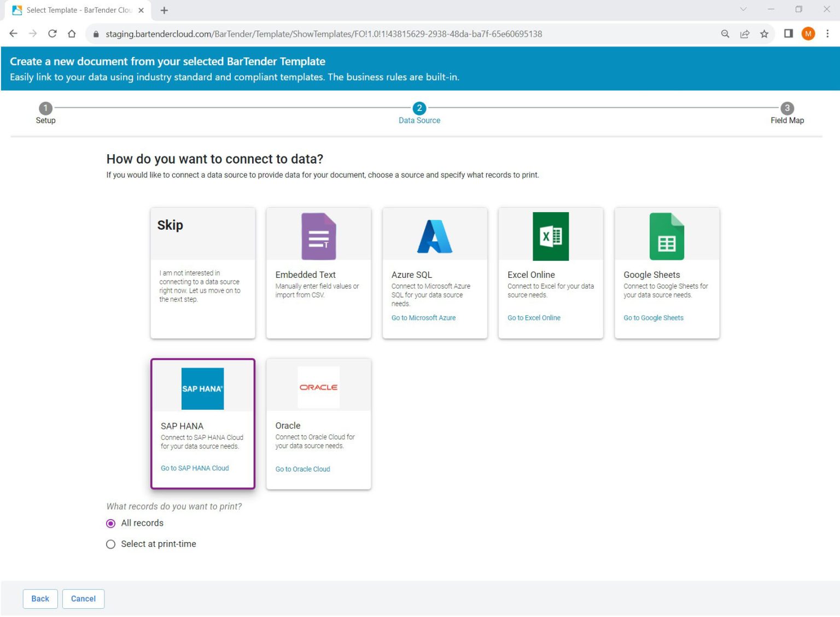The image size is (840, 617).
Task: Reload the page in browser
Action: [52, 34]
